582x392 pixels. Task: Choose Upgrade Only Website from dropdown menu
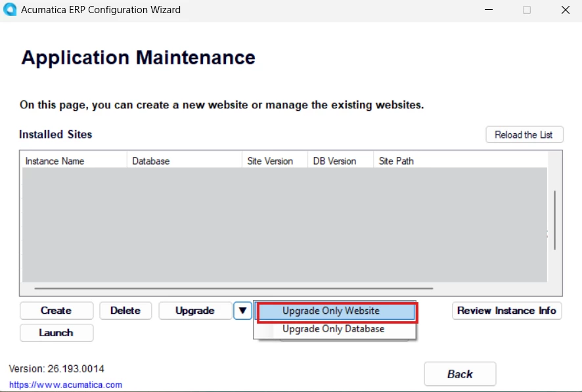click(x=336, y=311)
